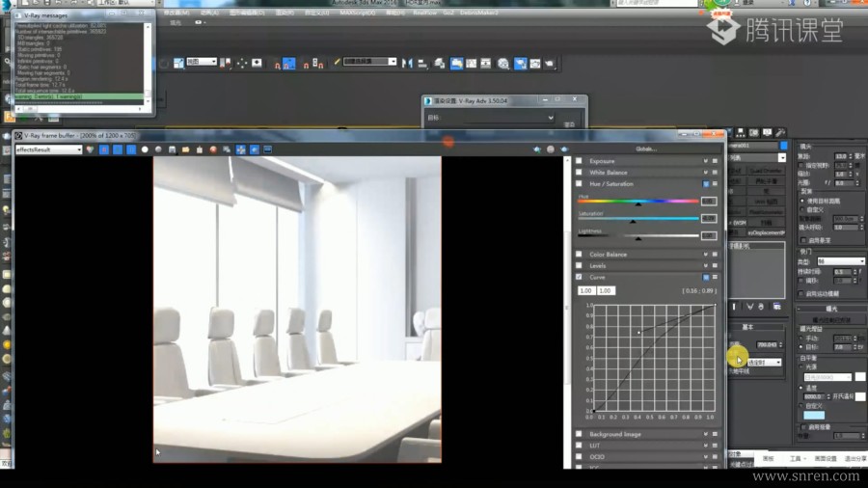Open the effectsResult channel dropdown
The width and height of the screenshot is (868, 488).
tap(49, 149)
